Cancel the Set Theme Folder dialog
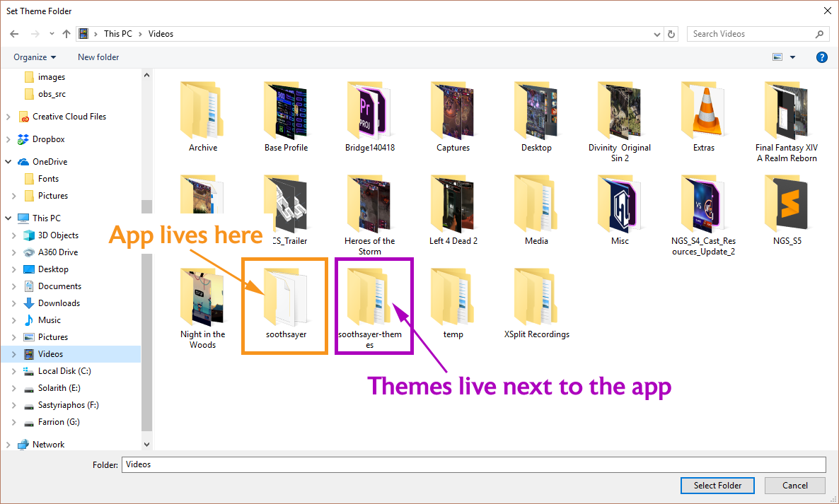Screen dimensions: 839x504 tap(794, 486)
